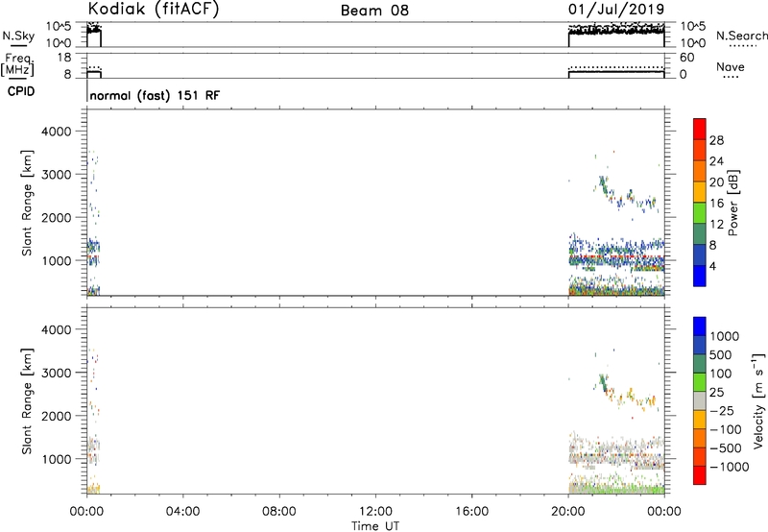Screen dimensions: 768x532
Task: Click the yellow 16–20 dB Power swatch
Action: [x=700, y=191]
